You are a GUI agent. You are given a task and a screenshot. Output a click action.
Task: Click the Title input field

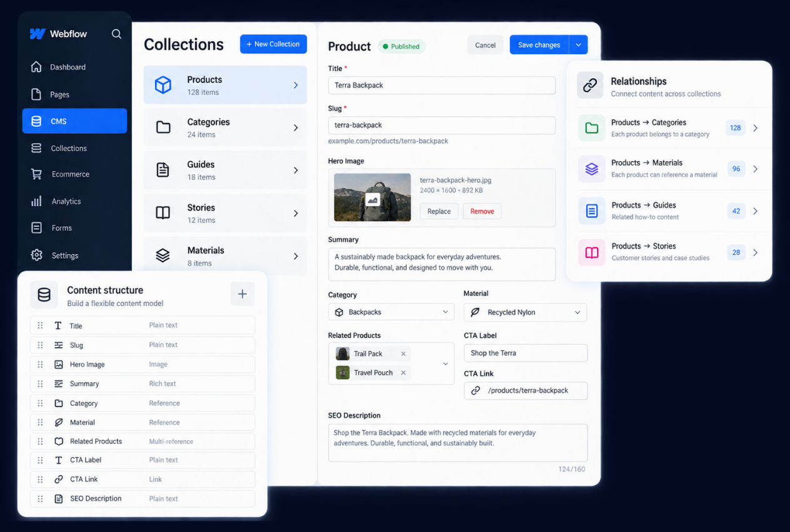tap(442, 85)
